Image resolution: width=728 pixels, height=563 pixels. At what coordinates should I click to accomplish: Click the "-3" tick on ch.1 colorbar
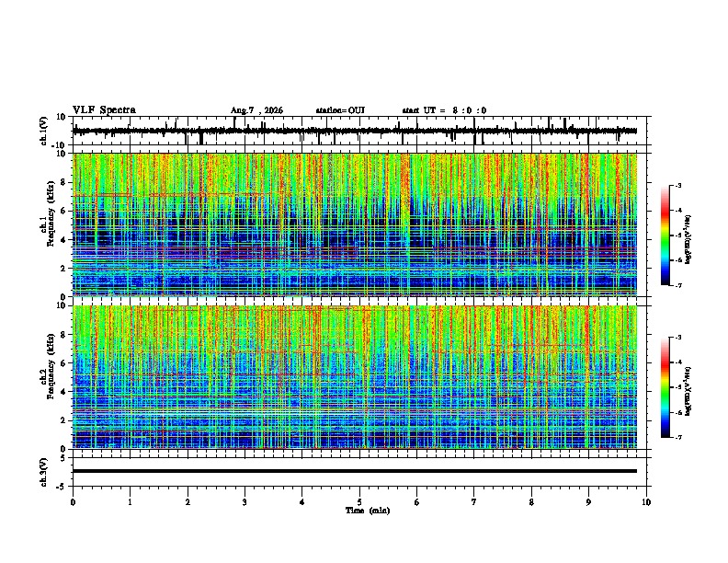[x=677, y=186]
